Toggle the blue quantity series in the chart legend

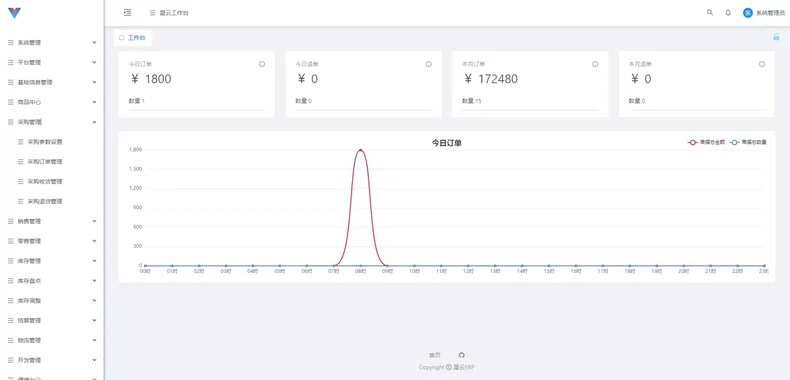point(748,143)
